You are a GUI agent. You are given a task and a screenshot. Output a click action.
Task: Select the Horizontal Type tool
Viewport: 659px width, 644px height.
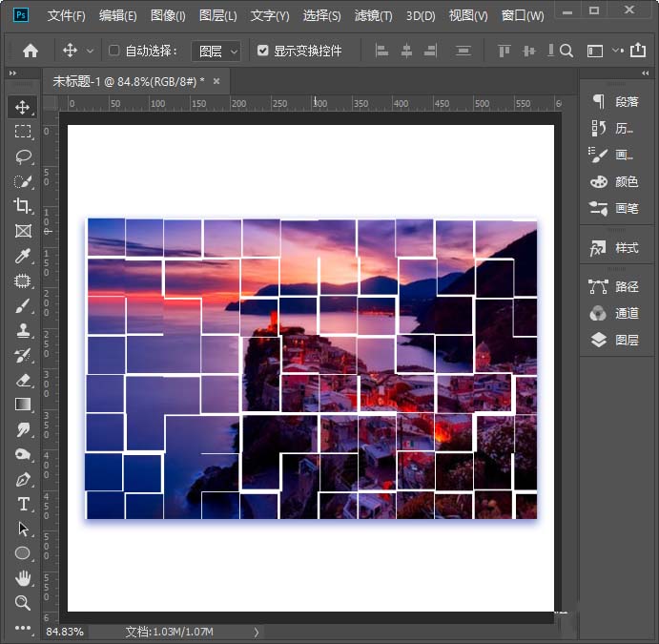click(23, 504)
